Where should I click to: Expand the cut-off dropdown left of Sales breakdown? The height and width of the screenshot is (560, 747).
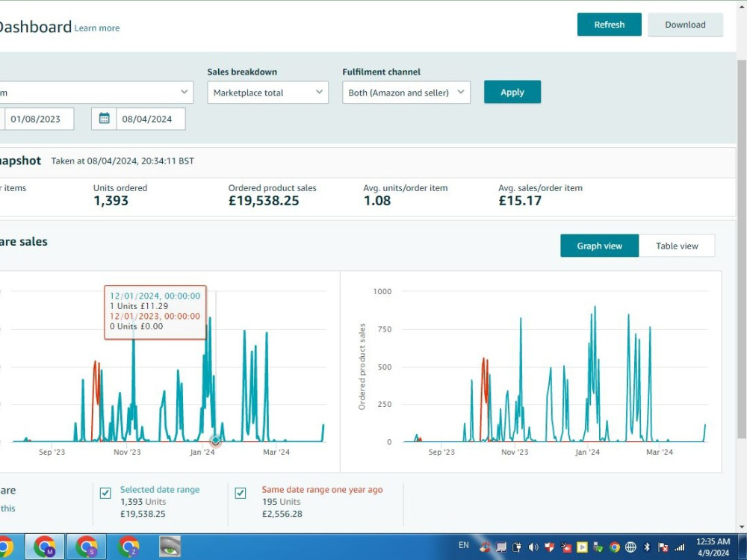[96, 93]
